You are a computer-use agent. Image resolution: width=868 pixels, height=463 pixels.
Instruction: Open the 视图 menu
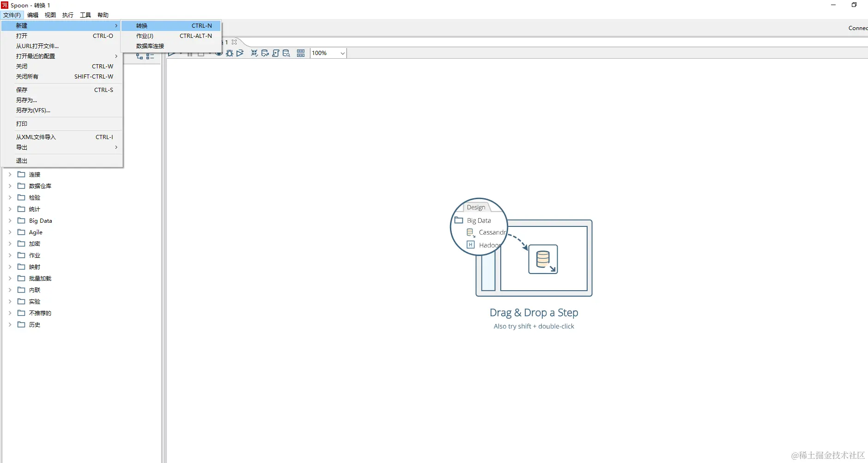[50, 15]
